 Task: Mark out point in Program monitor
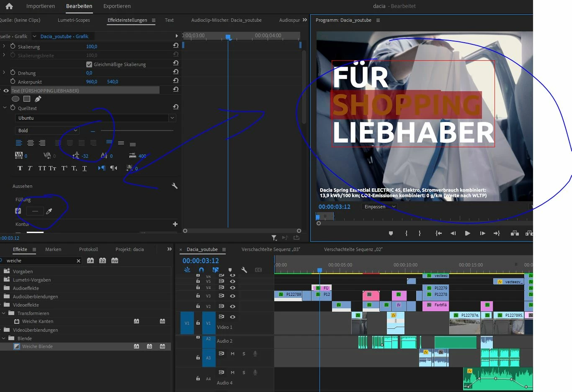(420, 233)
